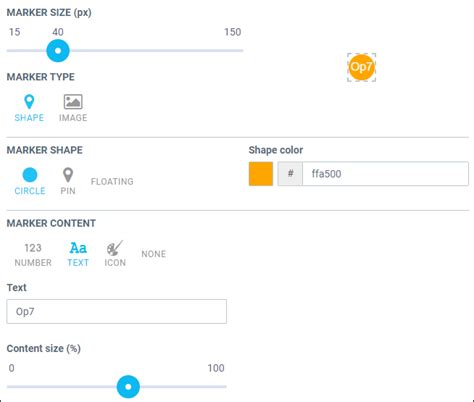Set marker content to None

pos(154,254)
